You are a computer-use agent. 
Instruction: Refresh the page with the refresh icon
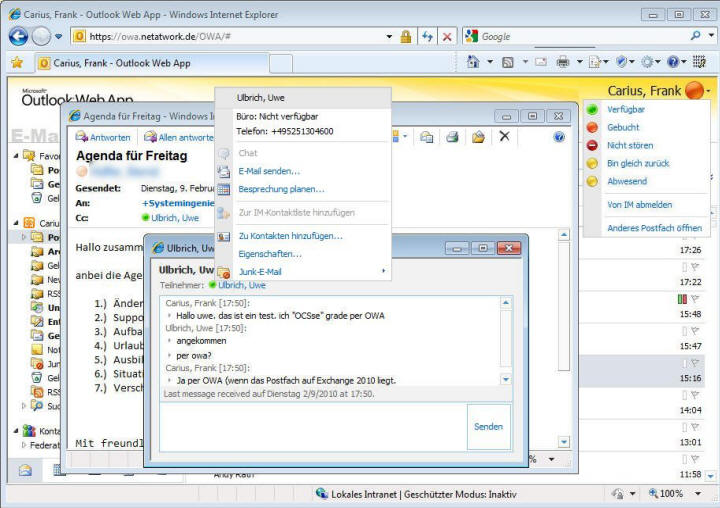(x=428, y=36)
